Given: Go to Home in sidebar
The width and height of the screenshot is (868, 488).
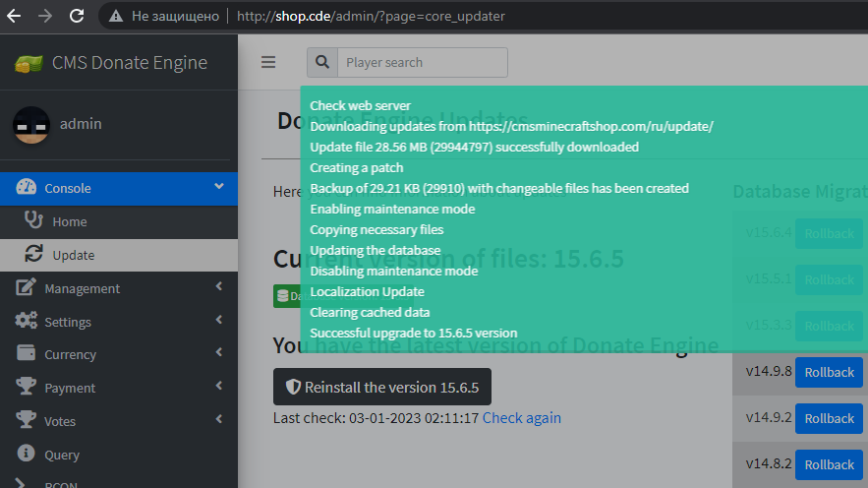Looking at the screenshot, I should pos(70,221).
